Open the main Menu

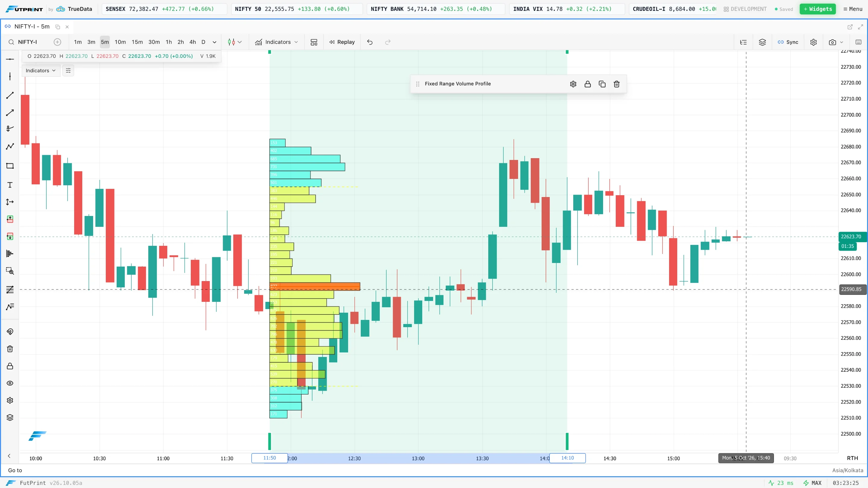853,9
